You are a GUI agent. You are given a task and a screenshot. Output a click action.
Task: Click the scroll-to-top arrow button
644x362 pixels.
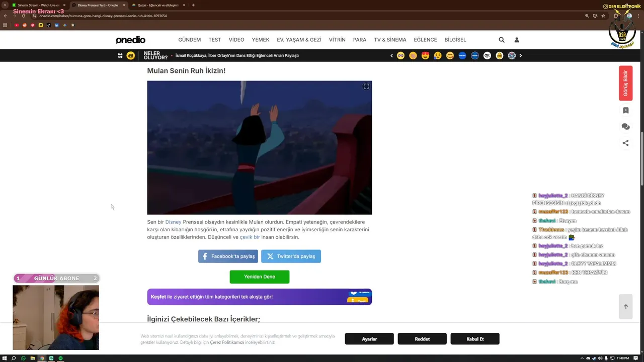point(626,306)
